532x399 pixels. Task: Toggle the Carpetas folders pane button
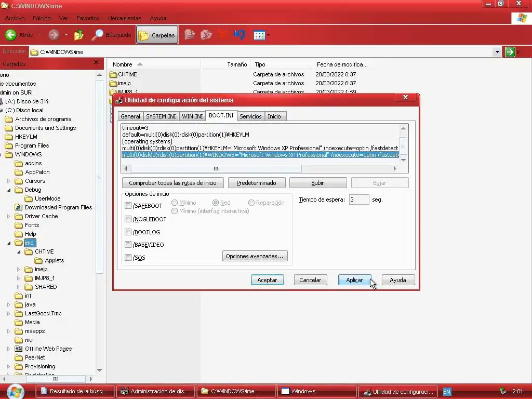pyautogui.click(x=157, y=35)
